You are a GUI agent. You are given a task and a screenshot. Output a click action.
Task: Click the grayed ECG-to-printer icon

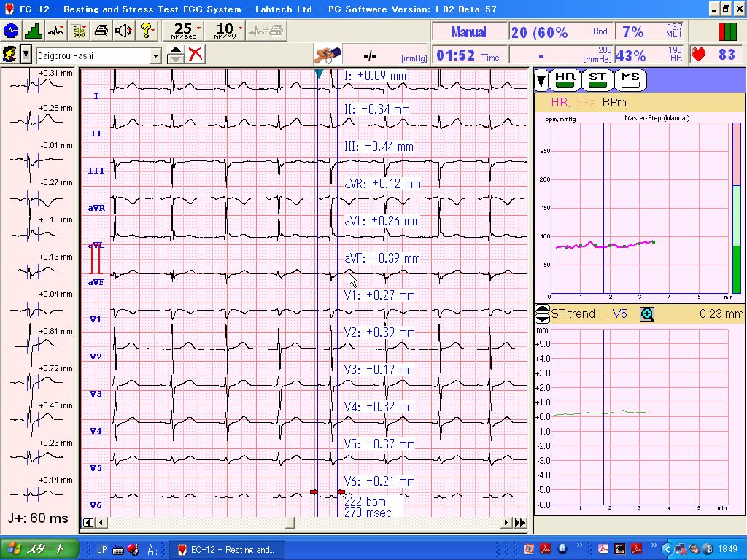tap(267, 31)
